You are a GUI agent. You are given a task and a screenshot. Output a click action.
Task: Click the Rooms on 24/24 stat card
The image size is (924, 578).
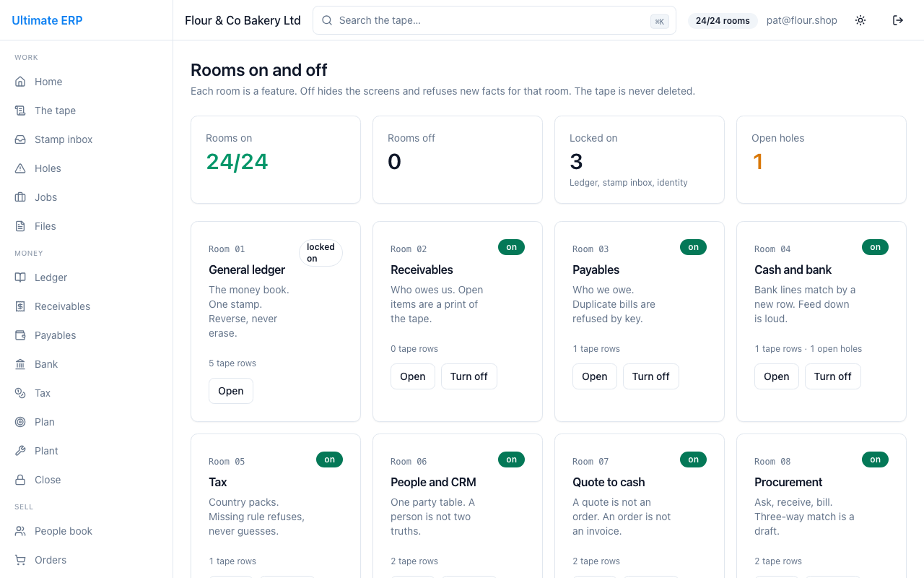pyautogui.click(x=276, y=160)
